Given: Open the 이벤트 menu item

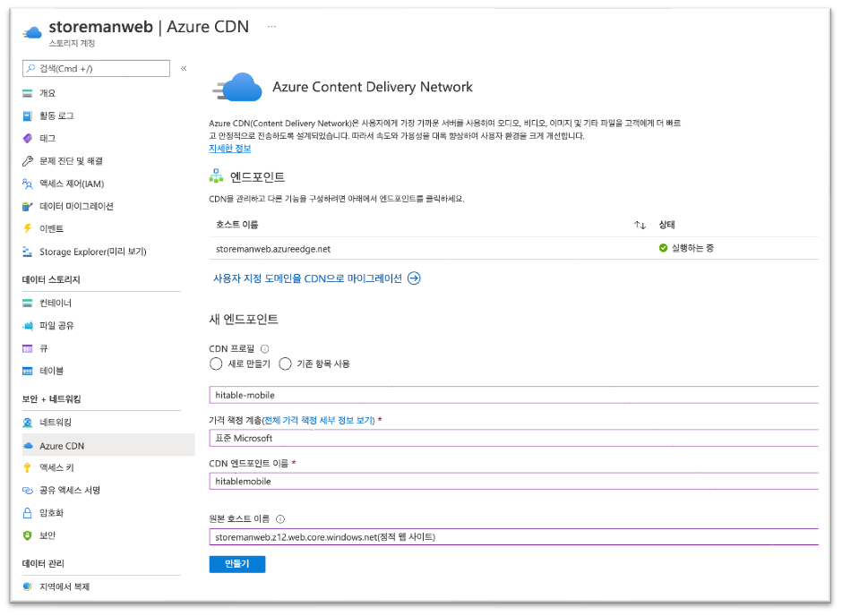Looking at the screenshot, I should pos(52,228).
